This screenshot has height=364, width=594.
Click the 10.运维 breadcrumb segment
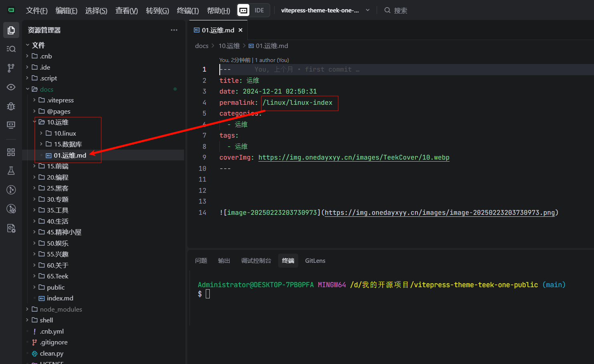[x=229, y=46]
